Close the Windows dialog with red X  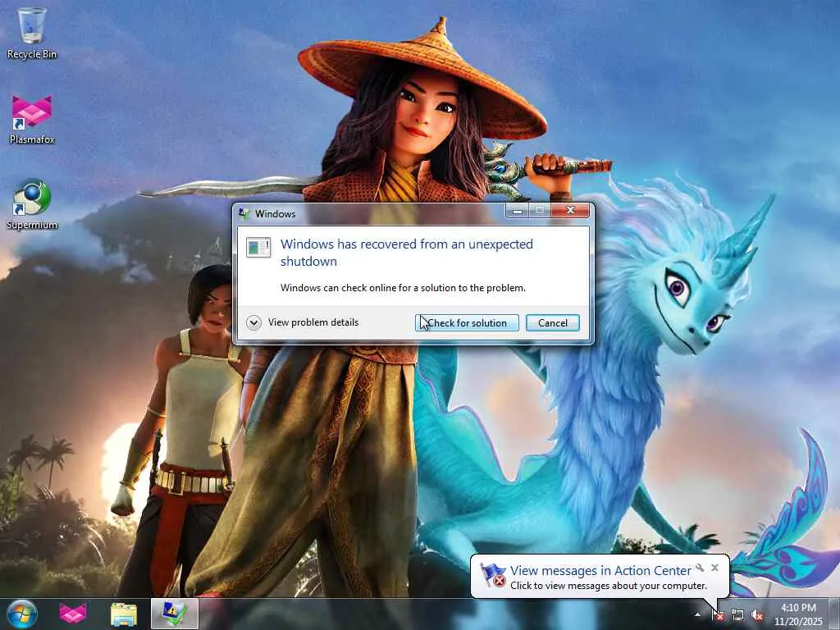tap(570, 211)
